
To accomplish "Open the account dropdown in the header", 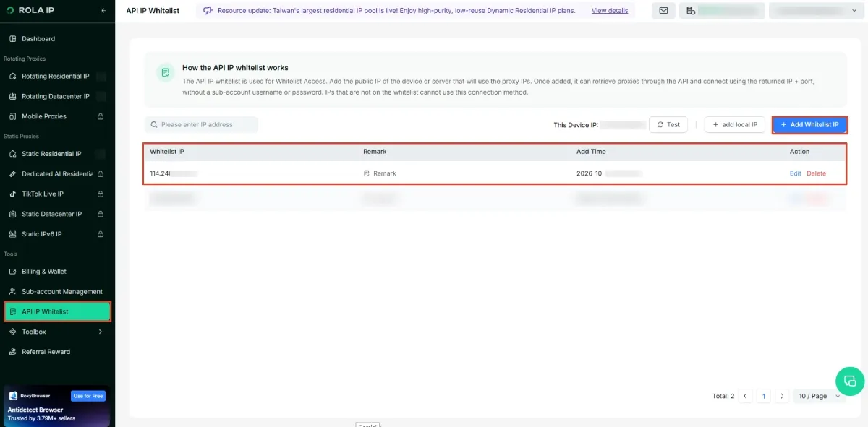I will [x=817, y=11].
